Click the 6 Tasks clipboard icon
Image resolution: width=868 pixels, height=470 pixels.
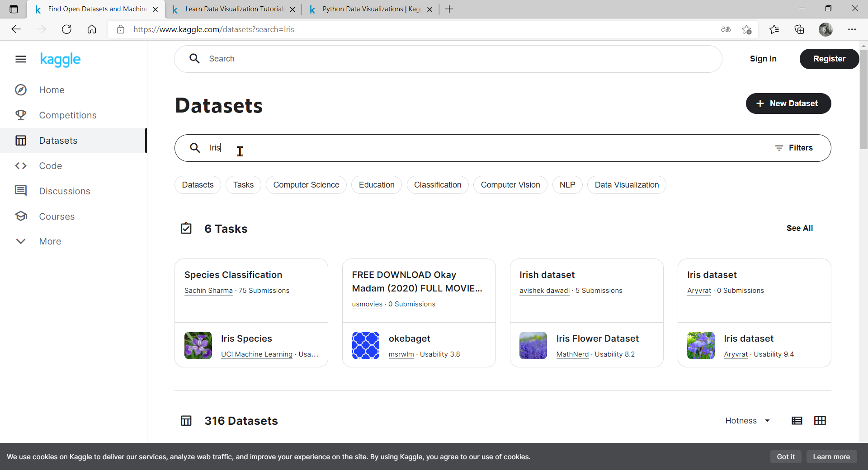coord(186,228)
